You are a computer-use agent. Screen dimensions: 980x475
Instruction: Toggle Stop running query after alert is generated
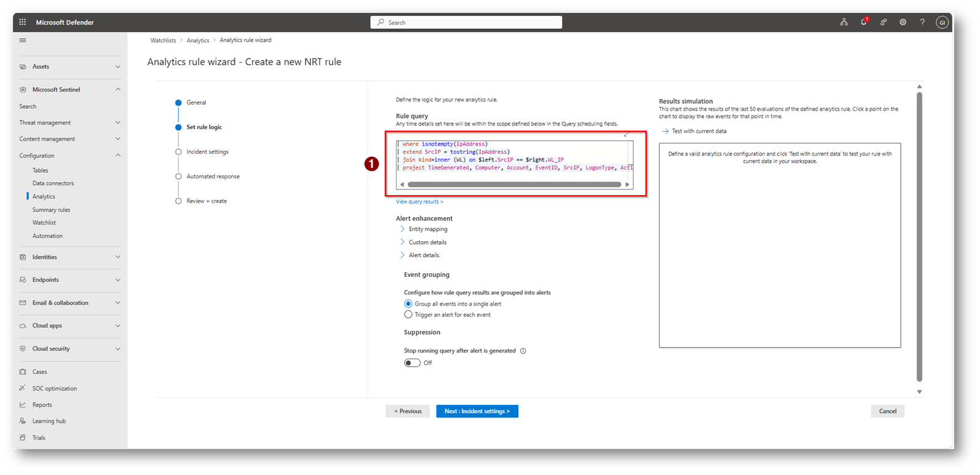[412, 363]
